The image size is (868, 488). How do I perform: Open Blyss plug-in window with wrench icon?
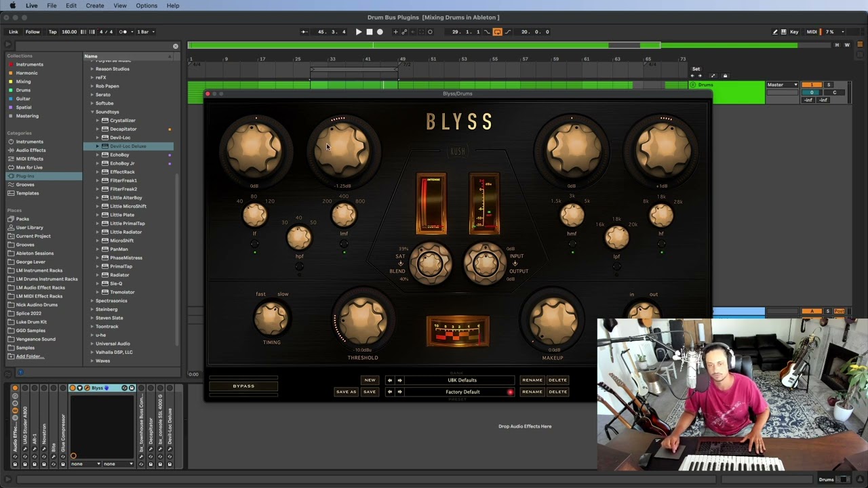87,388
